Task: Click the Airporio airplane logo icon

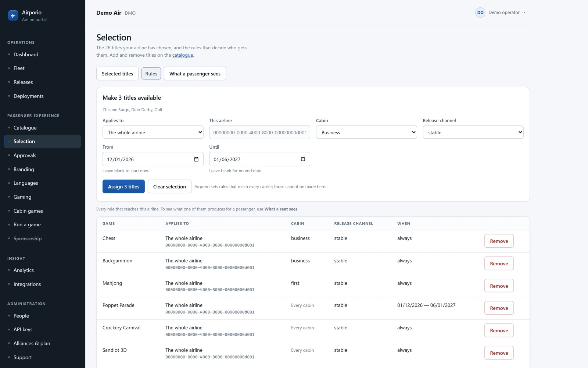Action: (x=13, y=15)
